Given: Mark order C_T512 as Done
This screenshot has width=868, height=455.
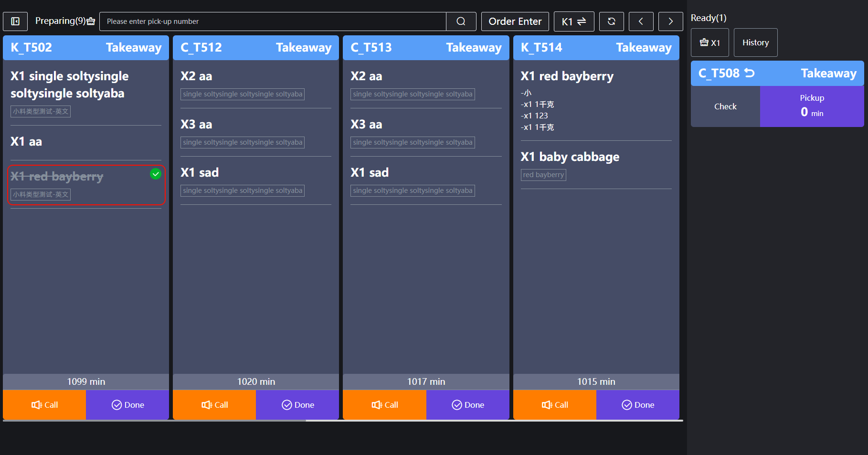Looking at the screenshot, I should tap(297, 405).
